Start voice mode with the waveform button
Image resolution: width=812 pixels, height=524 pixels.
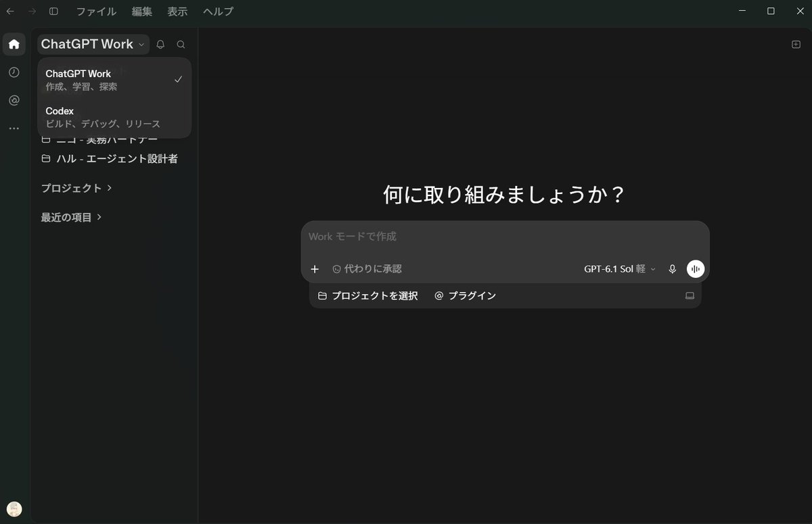click(x=696, y=269)
